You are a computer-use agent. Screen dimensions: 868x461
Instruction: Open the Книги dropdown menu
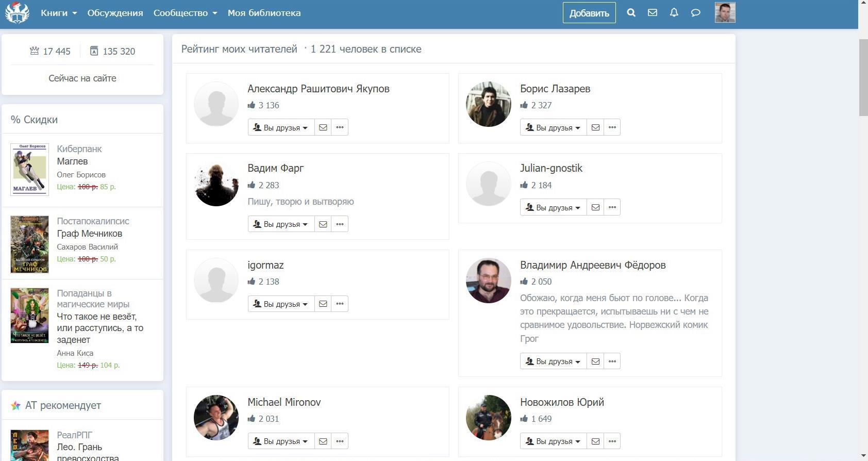pos(59,13)
